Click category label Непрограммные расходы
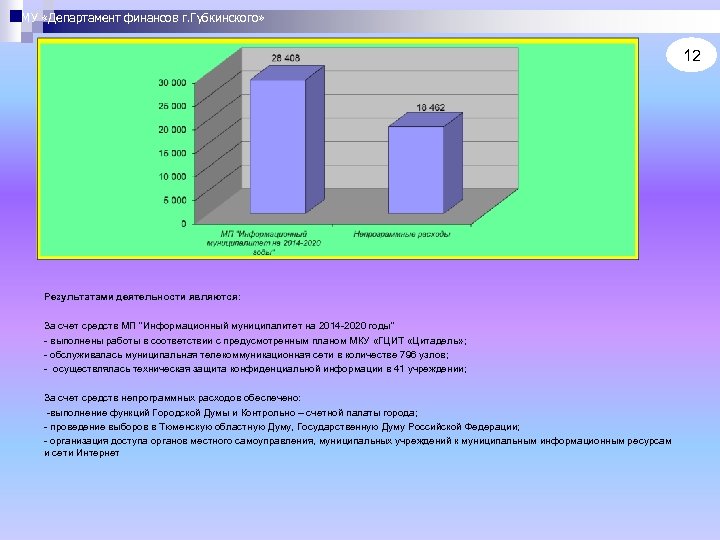The image size is (720, 540). (x=402, y=234)
